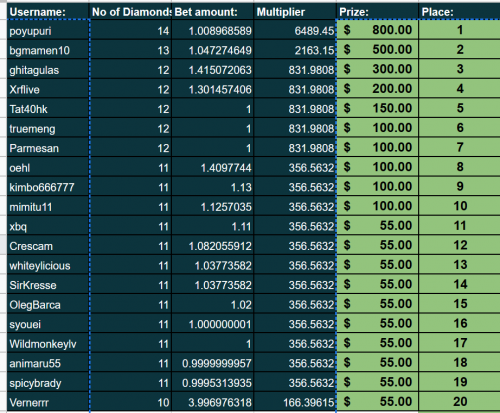Select the place cell showing 10
500x413 pixels.
click(x=459, y=206)
